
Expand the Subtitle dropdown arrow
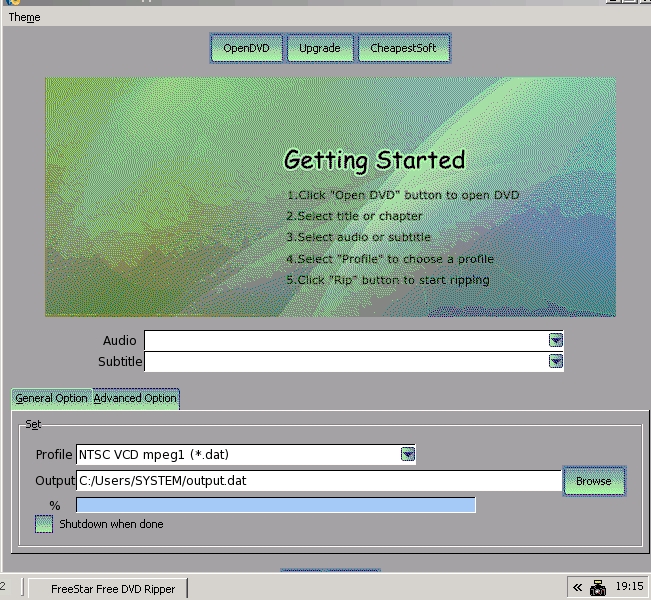556,361
